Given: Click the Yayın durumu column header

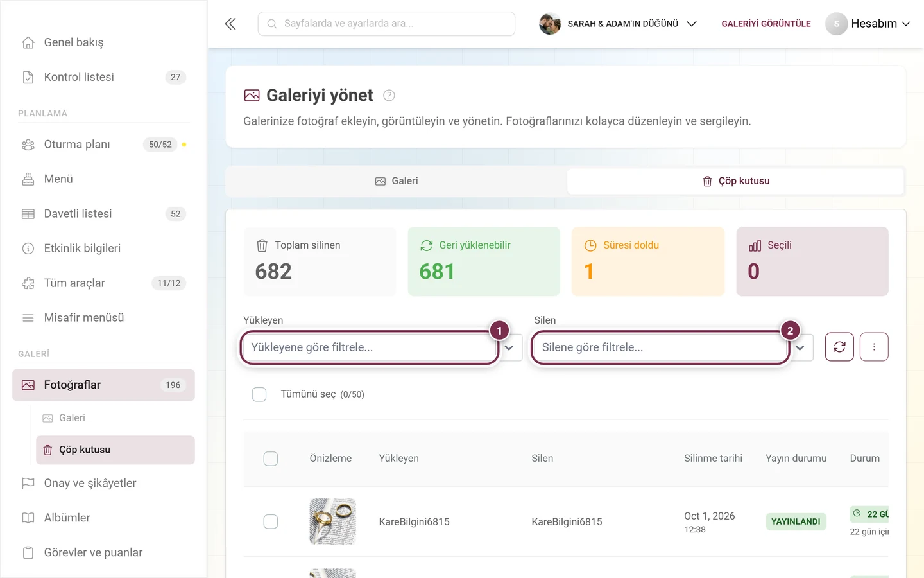Looking at the screenshot, I should 796,459.
